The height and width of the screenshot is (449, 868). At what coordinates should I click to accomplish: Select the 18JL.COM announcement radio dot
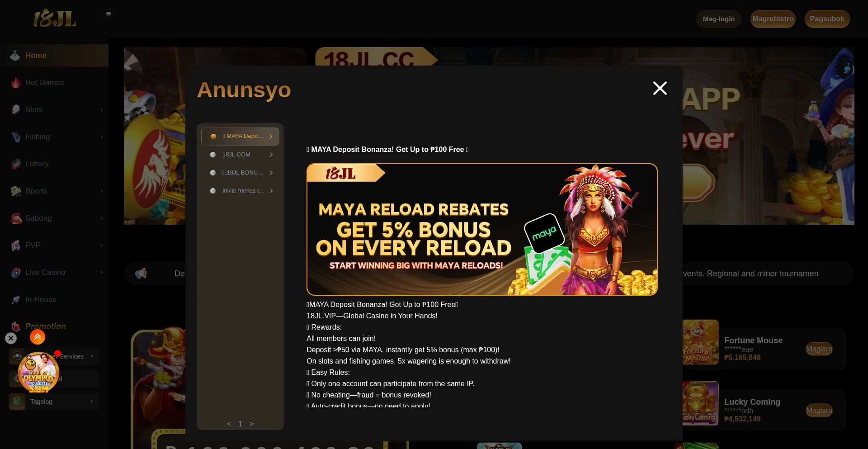[x=213, y=155]
